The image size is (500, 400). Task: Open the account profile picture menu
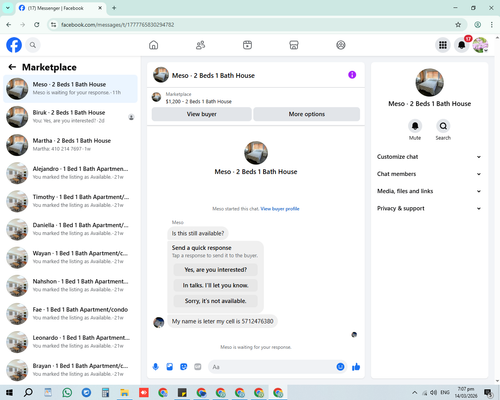(480, 45)
